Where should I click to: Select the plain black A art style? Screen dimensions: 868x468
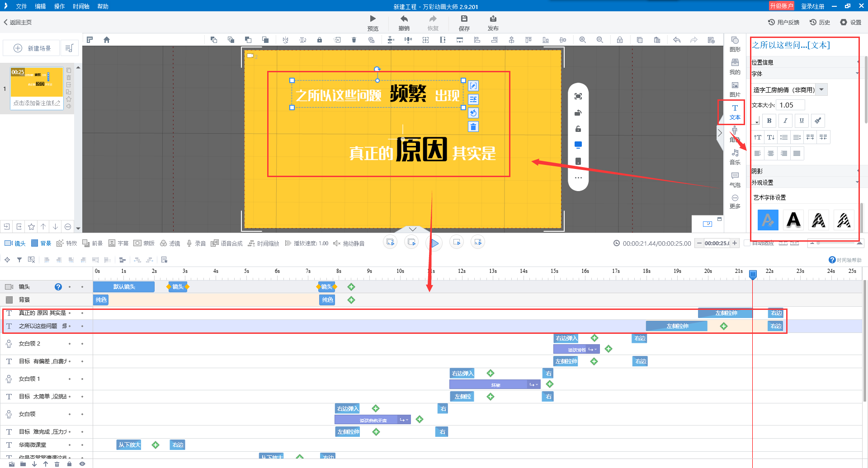pos(793,220)
